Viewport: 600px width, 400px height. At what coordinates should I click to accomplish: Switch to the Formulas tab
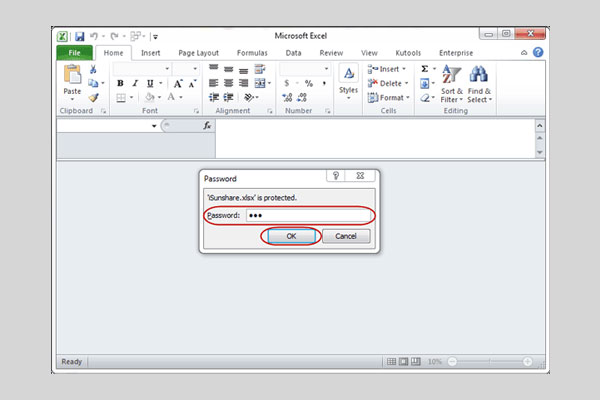(x=252, y=53)
